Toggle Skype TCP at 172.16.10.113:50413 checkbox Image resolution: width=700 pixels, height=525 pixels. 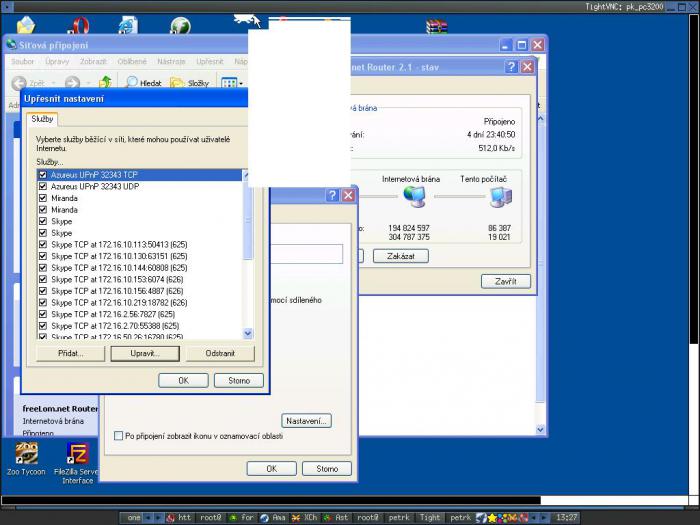43,244
